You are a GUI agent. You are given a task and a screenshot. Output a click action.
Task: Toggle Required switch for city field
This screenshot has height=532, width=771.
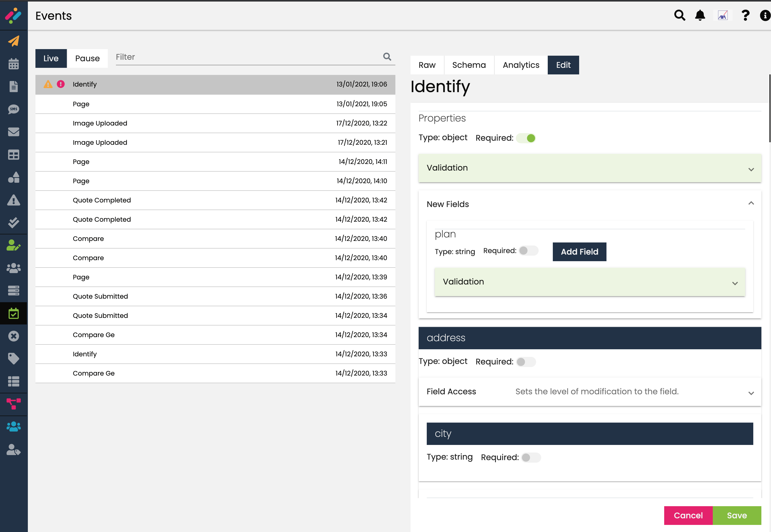click(531, 457)
